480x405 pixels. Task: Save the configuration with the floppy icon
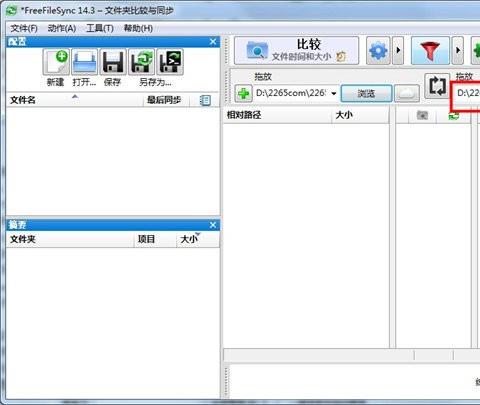[113, 62]
